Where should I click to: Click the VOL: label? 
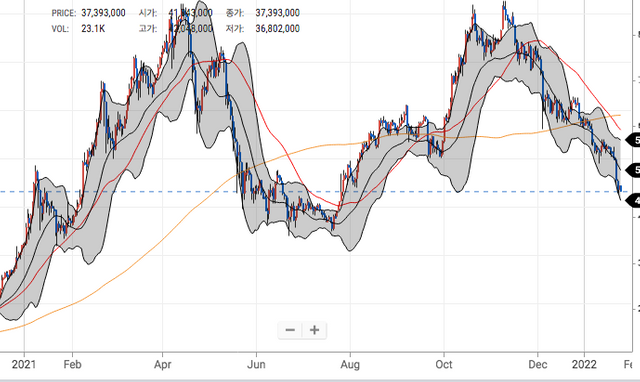[60, 29]
